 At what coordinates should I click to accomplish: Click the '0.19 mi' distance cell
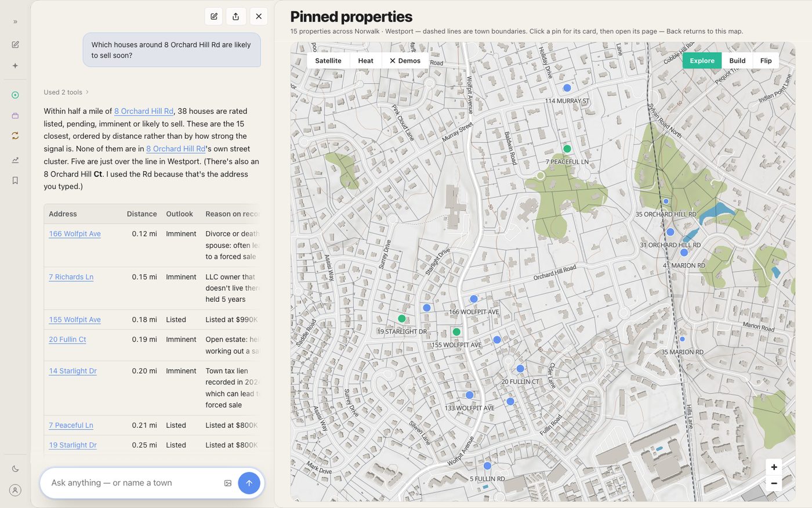click(x=144, y=340)
